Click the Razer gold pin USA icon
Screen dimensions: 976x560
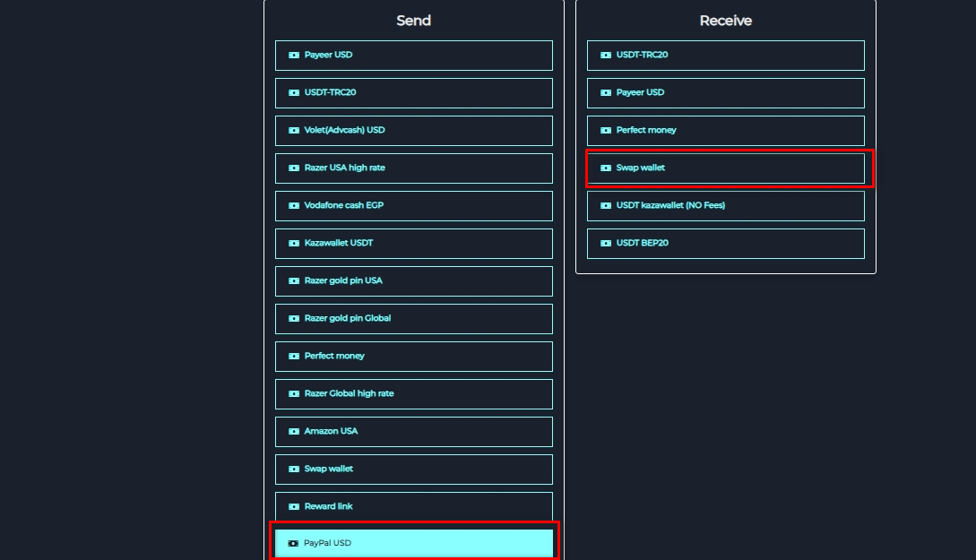point(293,280)
